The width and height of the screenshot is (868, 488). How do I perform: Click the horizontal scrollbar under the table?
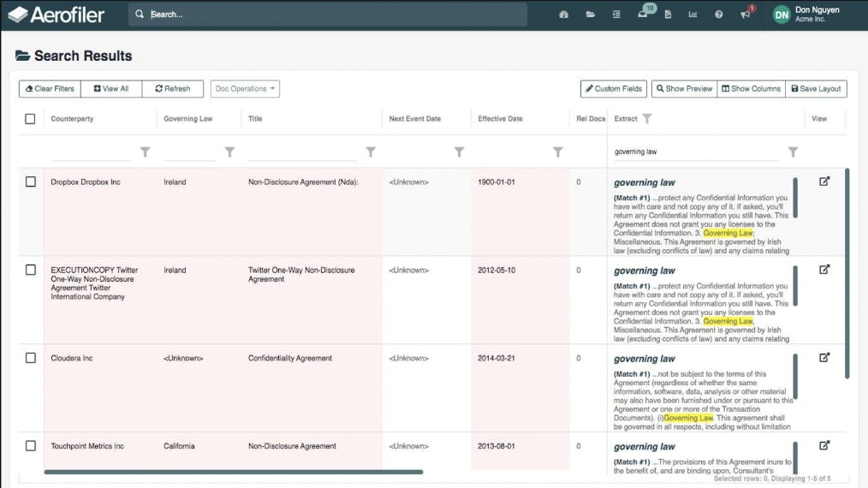coord(233,472)
